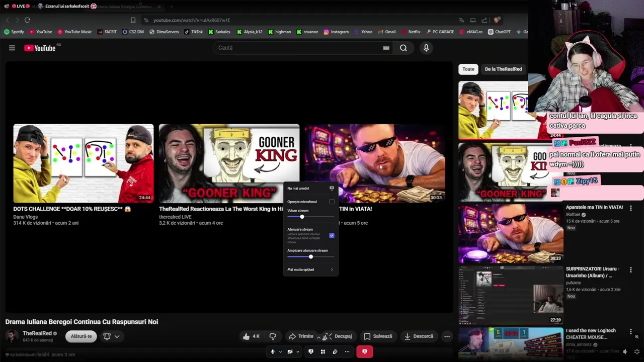Open the PC GARAGE bookmark
The image size is (644, 362).
tap(440, 32)
